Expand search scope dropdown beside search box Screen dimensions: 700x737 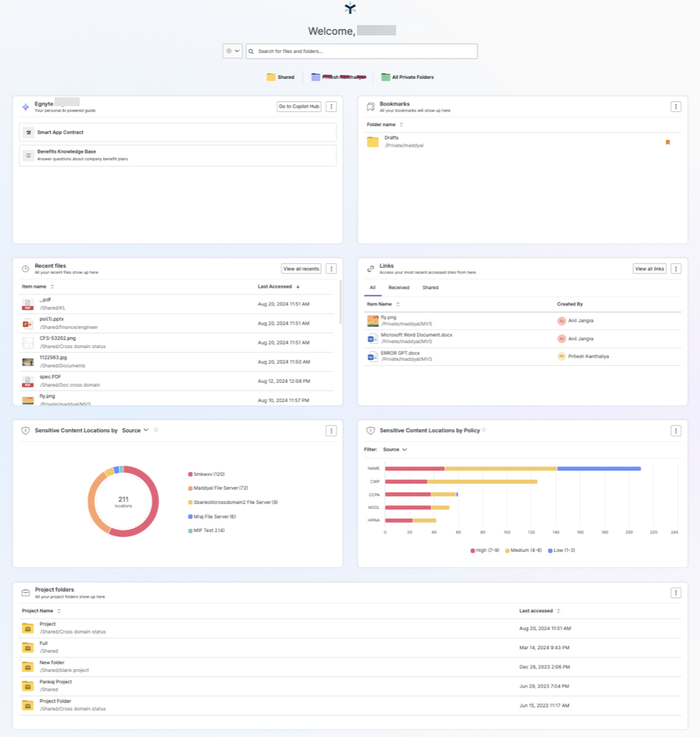click(232, 52)
